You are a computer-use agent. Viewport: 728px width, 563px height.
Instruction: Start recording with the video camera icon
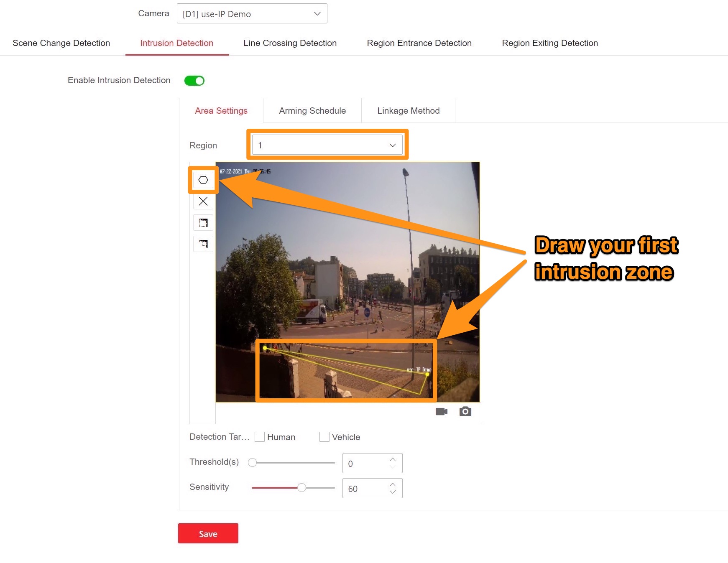(x=441, y=412)
